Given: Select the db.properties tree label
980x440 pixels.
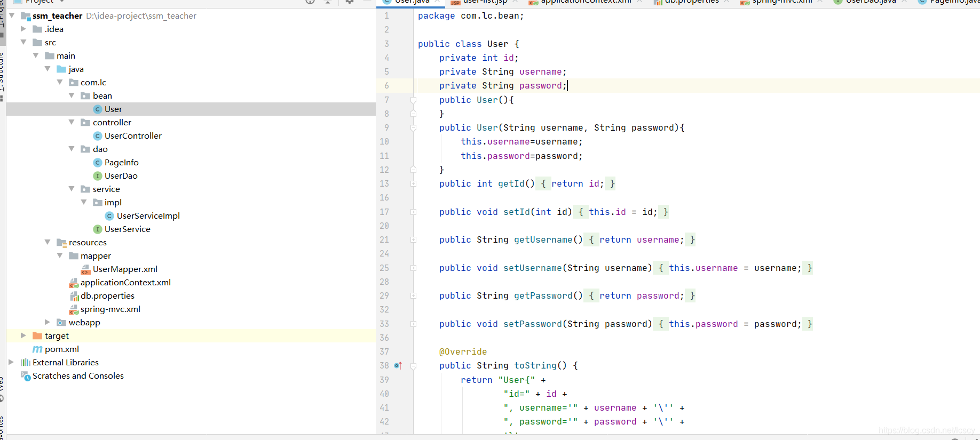Looking at the screenshot, I should [107, 296].
